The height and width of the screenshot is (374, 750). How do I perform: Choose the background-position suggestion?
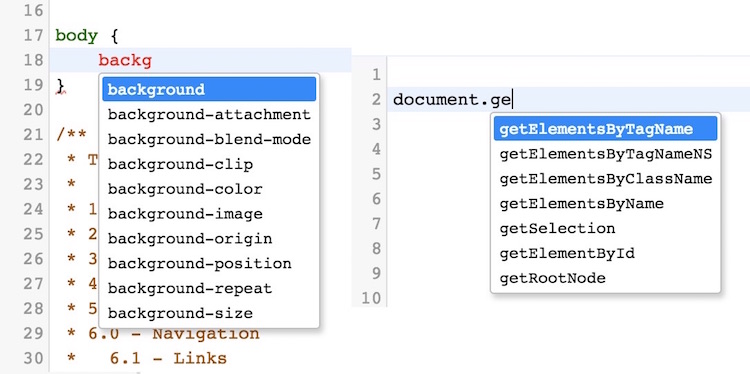click(x=209, y=264)
